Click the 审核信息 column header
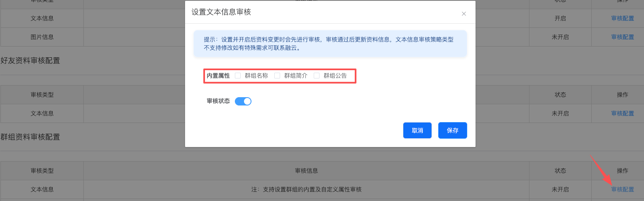The height and width of the screenshot is (201, 644). coord(306,171)
